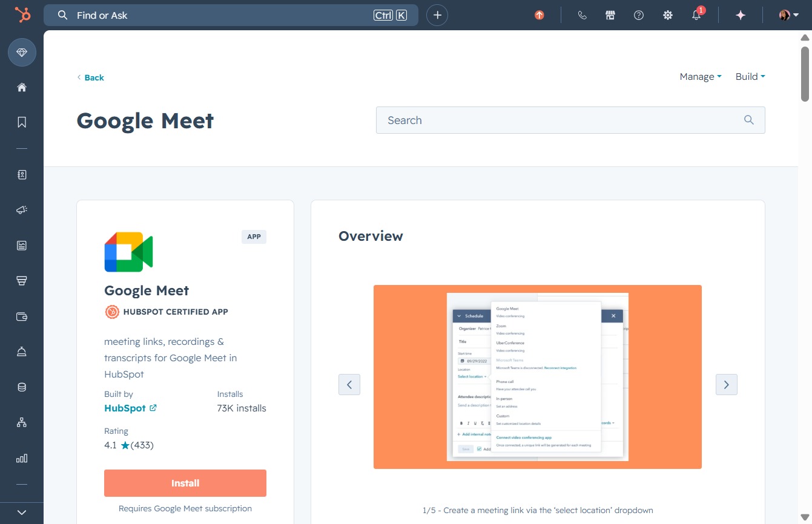Open settings gear icon
The height and width of the screenshot is (524, 812).
click(668, 15)
